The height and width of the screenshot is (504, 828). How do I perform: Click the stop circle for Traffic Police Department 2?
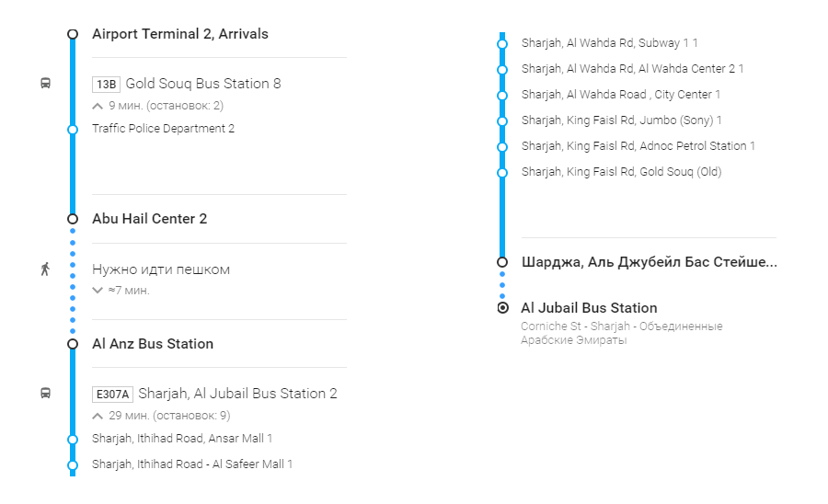[73, 129]
